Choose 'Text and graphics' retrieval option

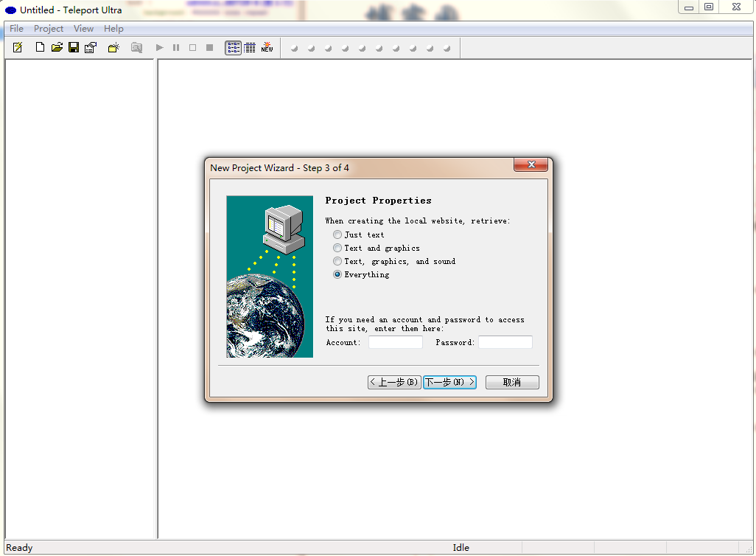337,248
